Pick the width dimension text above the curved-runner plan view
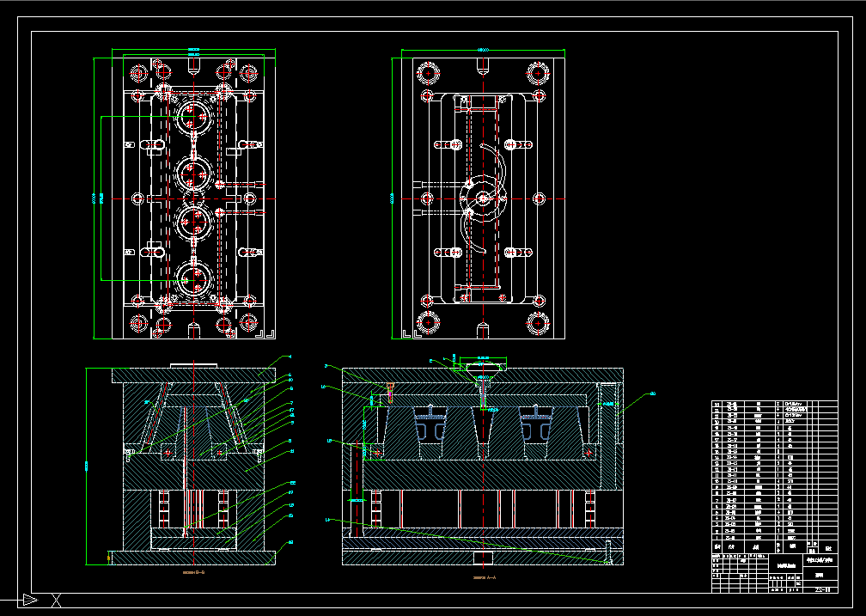This screenshot has height=616, width=866. 483,50
